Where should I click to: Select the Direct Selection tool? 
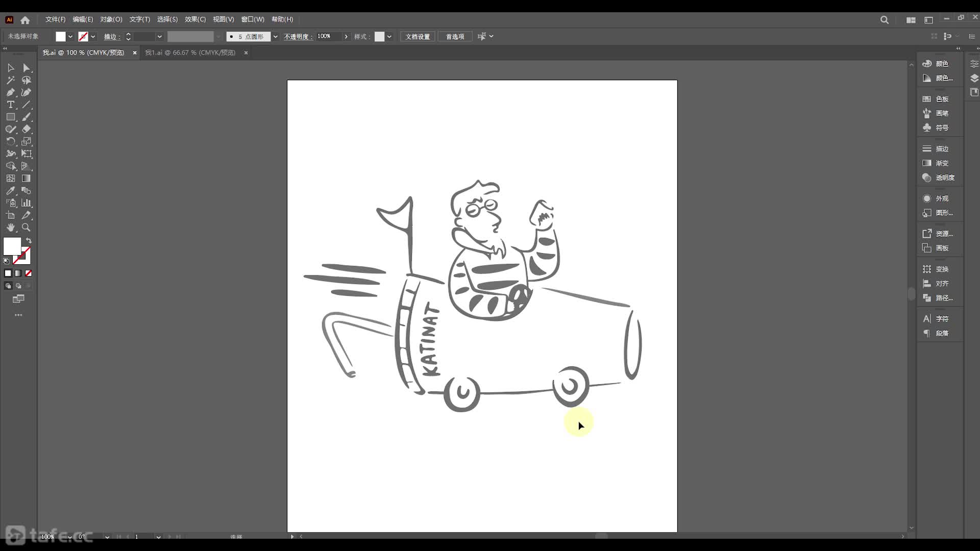(27, 68)
